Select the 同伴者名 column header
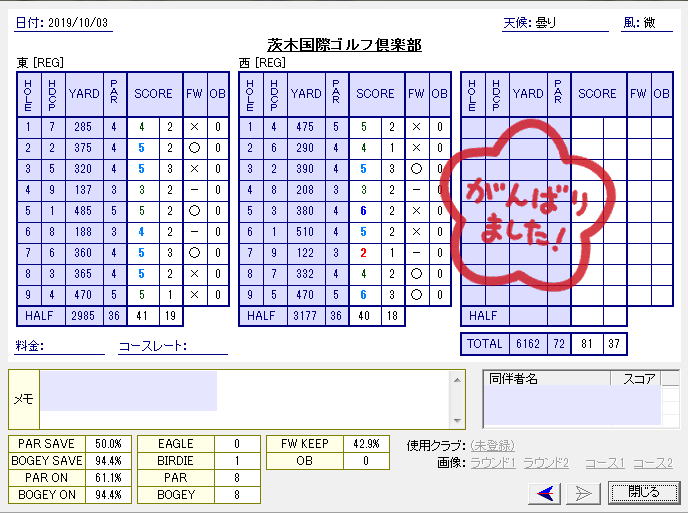Screen dimensions: 688x513 [x=546, y=379]
